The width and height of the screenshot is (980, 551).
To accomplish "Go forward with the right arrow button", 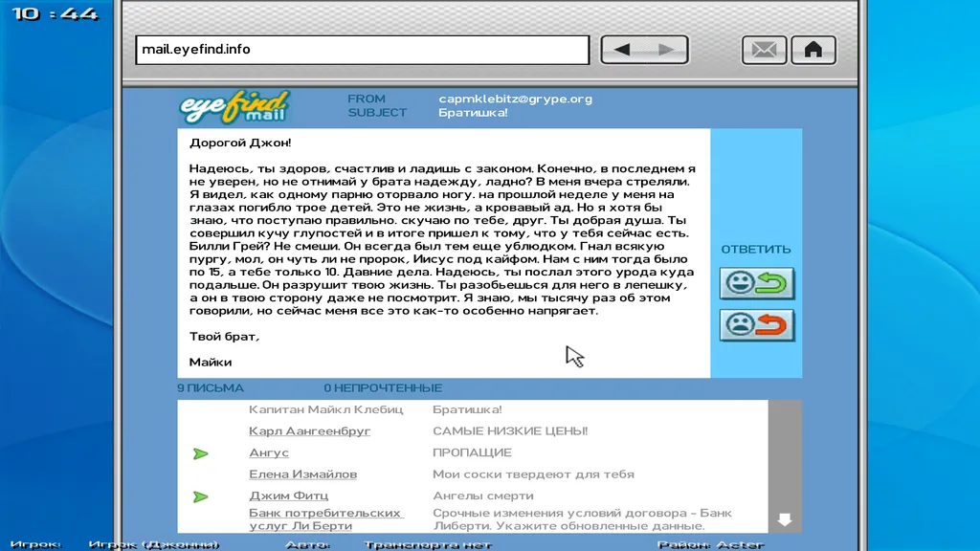I will click(666, 50).
